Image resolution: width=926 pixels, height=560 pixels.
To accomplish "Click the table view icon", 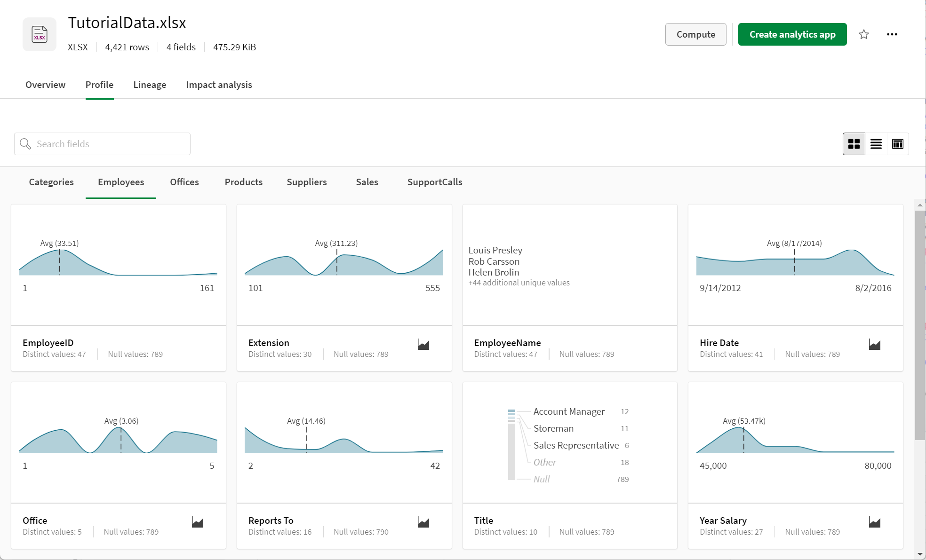I will [x=897, y=143].
